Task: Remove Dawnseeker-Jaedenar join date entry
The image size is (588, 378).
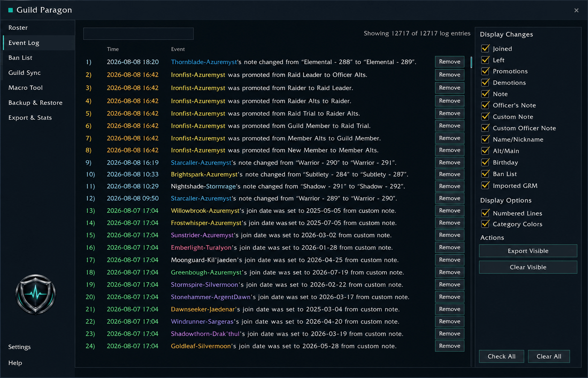Action: click(x=450, y=309)
